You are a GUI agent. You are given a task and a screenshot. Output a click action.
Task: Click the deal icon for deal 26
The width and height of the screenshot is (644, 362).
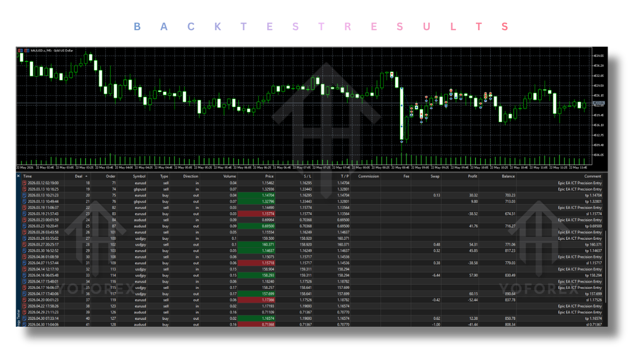(25, 232)
